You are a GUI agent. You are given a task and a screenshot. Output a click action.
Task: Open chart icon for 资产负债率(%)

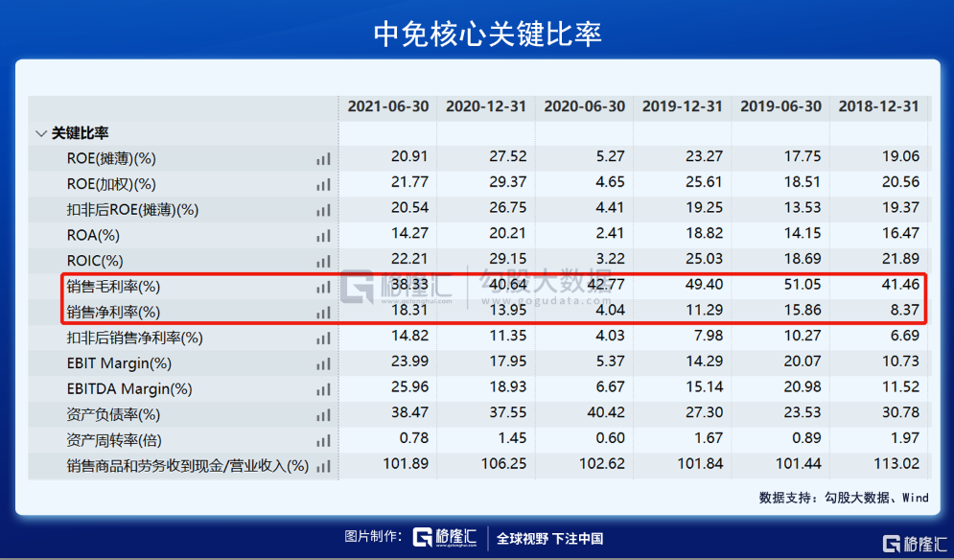pos(323,415)
